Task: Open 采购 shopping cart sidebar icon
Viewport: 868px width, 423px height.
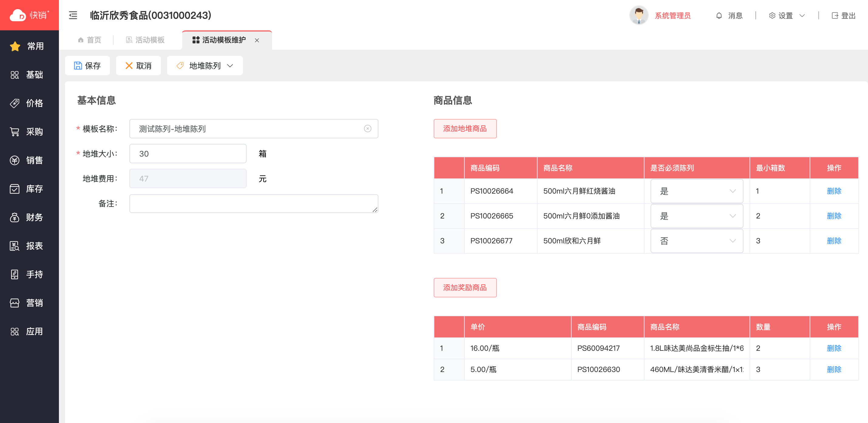Action: click(x=15, y=132)
